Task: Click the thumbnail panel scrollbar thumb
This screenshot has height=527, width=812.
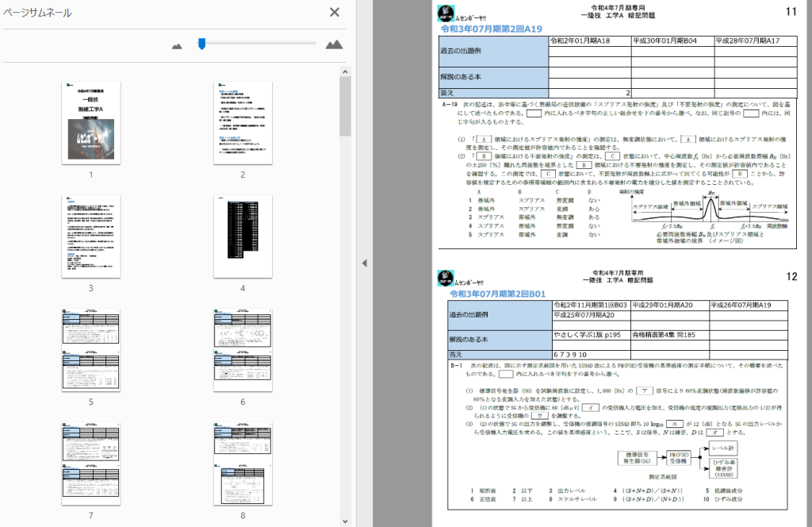Action: coord(346,106)
